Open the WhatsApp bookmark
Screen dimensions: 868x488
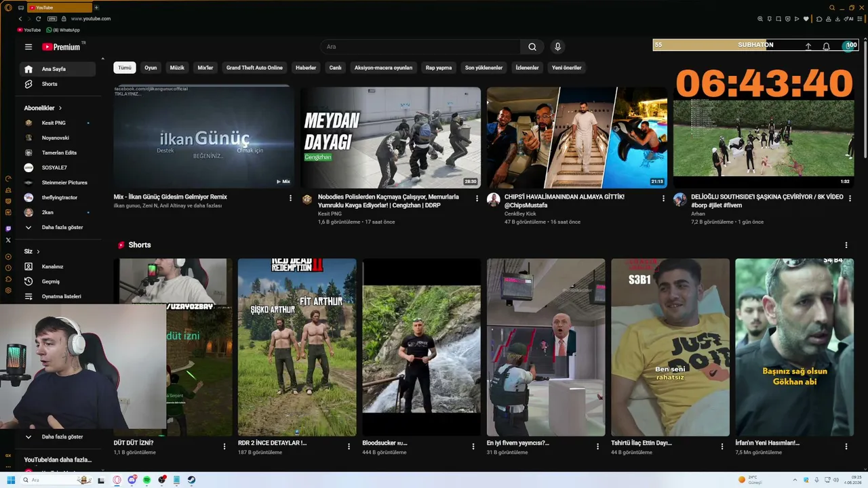63,30
